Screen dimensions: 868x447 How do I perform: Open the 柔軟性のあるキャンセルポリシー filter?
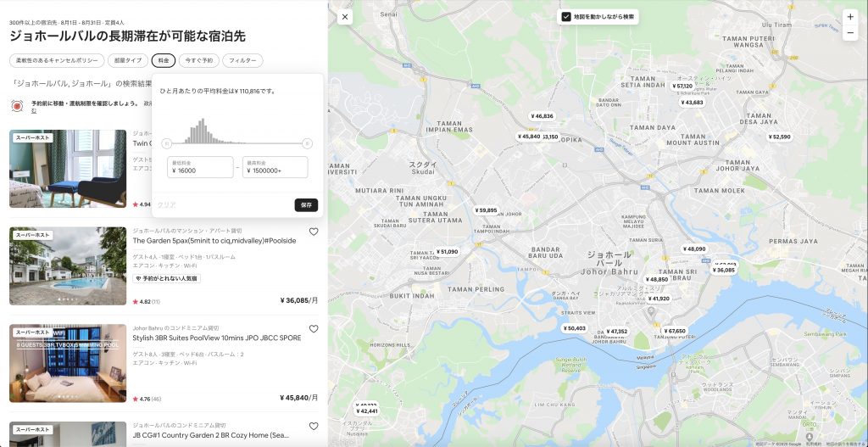click(x=57, y=60)
